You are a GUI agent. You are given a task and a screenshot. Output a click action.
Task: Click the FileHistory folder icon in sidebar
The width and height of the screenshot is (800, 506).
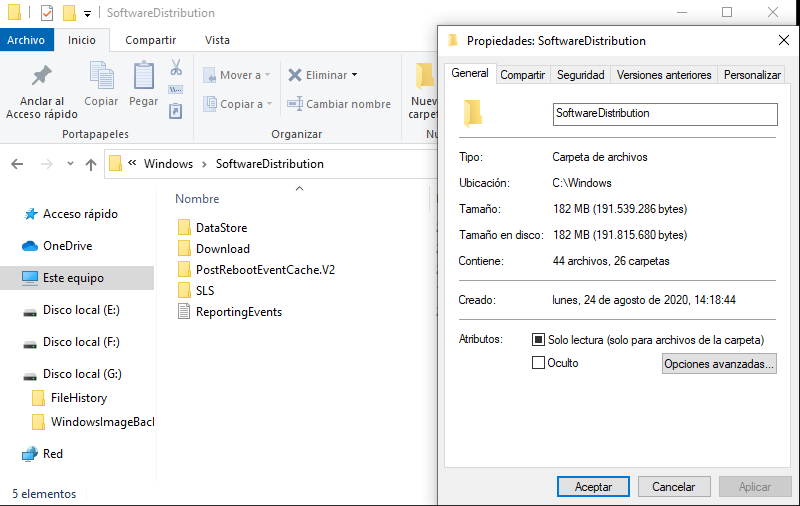click(38, 398)
